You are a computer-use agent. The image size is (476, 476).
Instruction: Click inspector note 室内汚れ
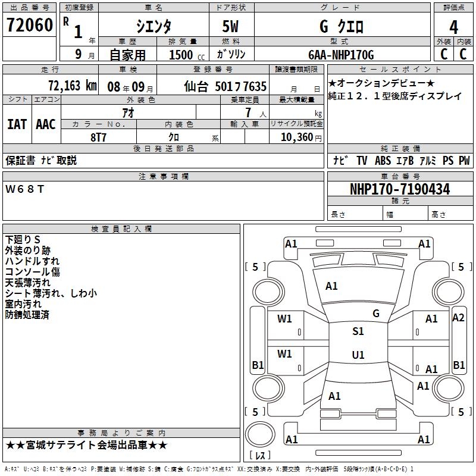click(x=23, y=304)
